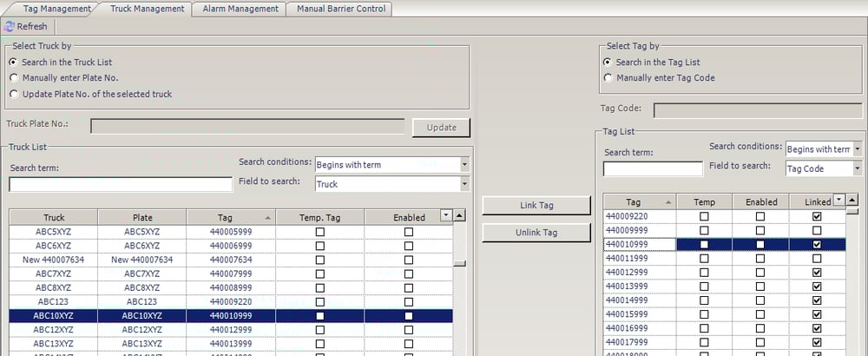Select tag 440013999 in Tag List
The height and width of the screenshot is (356, 868).
724,287
